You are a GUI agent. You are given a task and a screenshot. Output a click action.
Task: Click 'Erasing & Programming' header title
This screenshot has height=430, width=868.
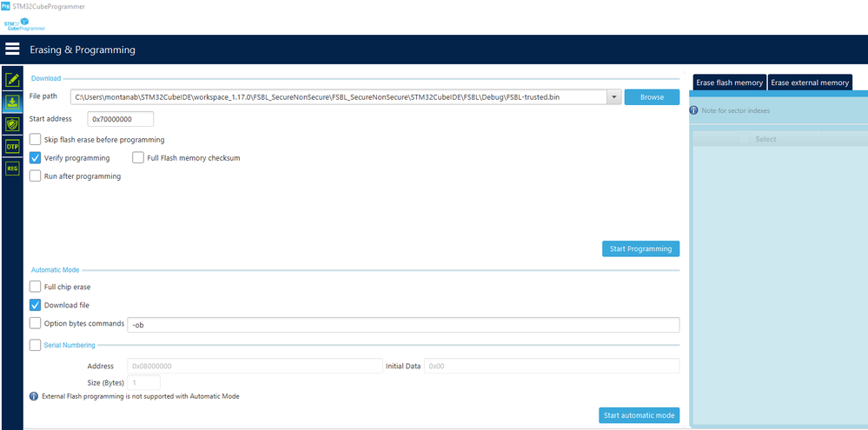click(83, 50)
